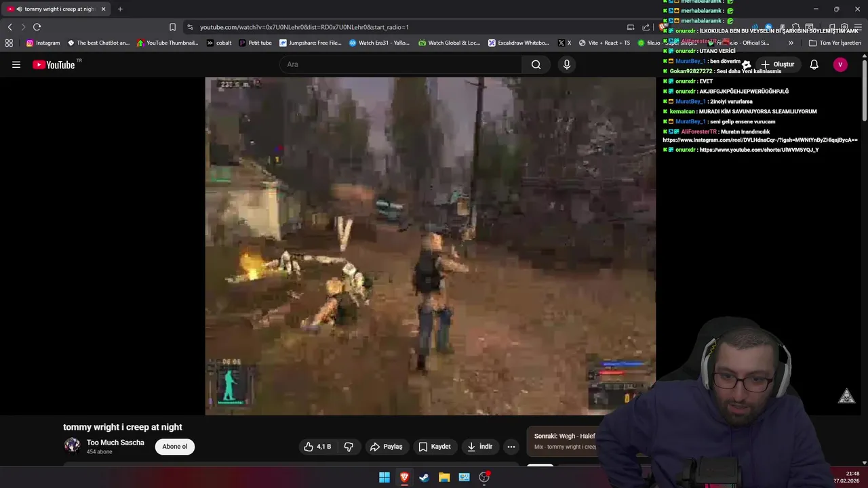Click the video title tommy wright i creep at night
This screenshot has width=868, height=488.
[123, 427]
